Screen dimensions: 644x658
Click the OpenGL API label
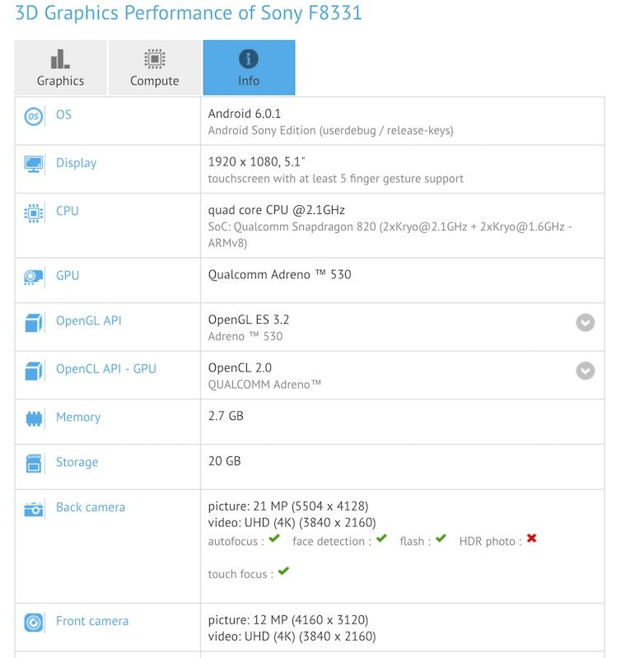point(89,320)
